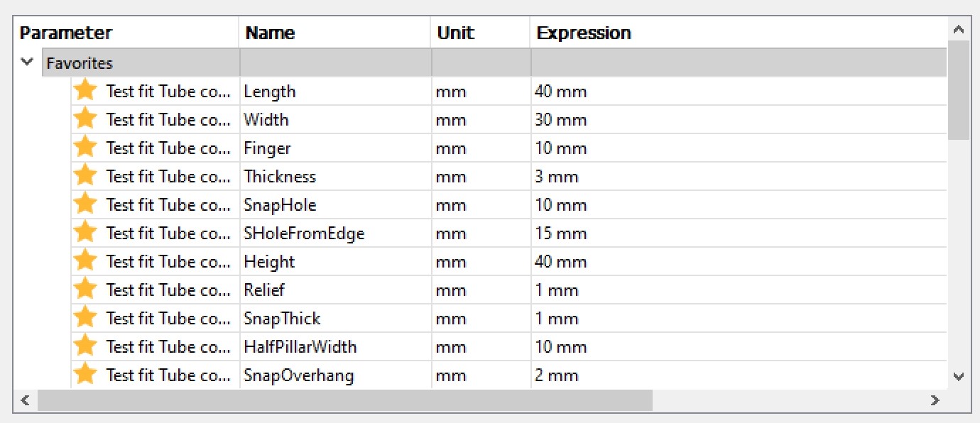This screenshot has height=423, width=980.
Task: Unfavorite the Length parameter star
Action: tap(85, 90)
